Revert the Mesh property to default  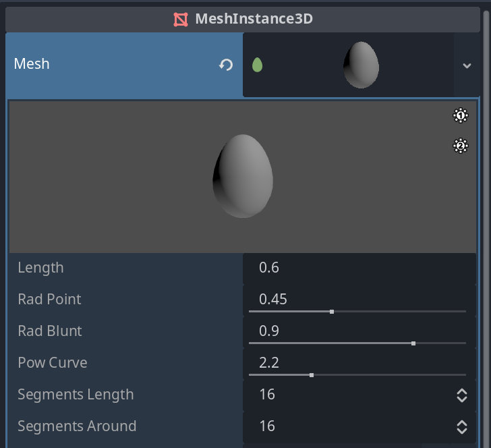click(x=226, y=65)
